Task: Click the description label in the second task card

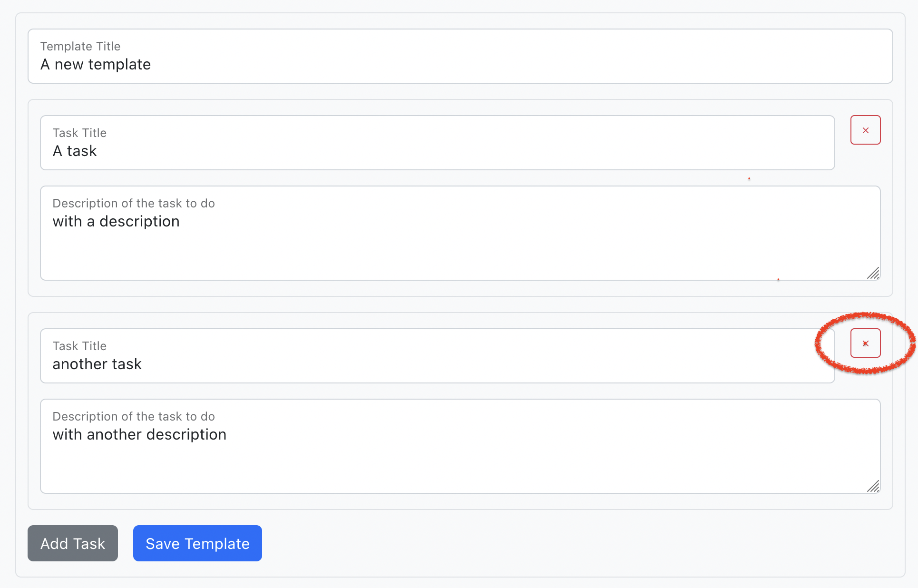Action: tap(134, 416)
